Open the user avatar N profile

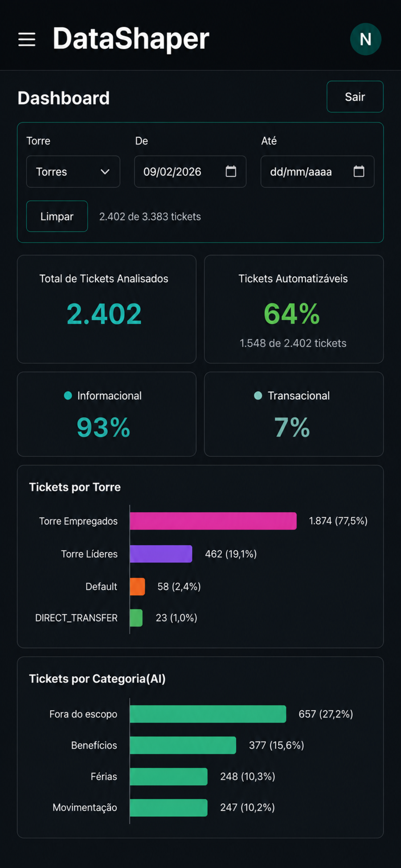coord(365,39)
